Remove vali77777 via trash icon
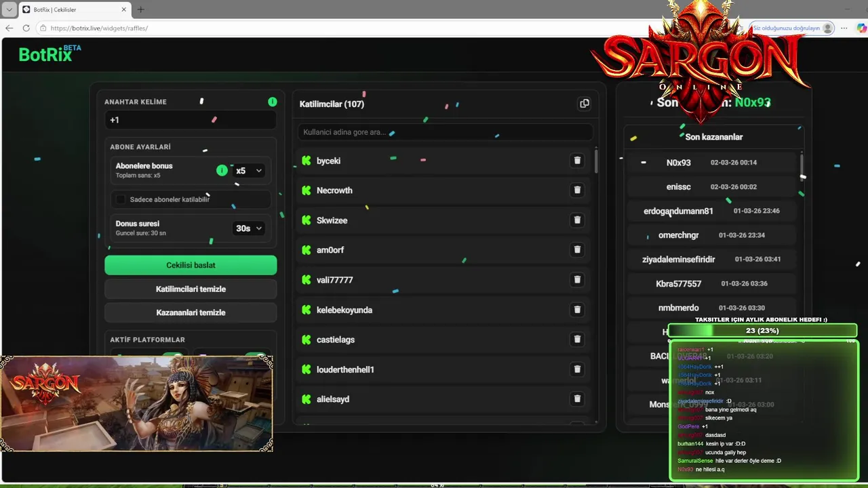This screenshot has width=868, height=488. (x=577, y=280)
